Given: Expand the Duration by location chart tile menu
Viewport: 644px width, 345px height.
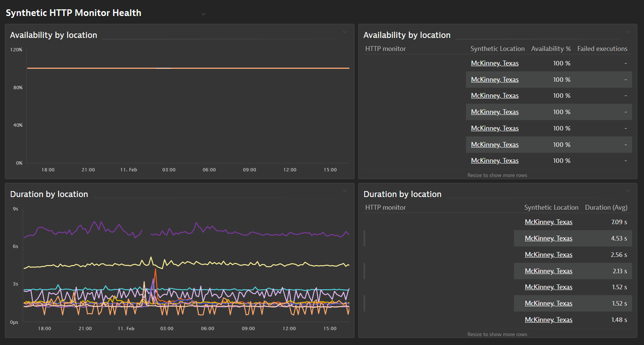Looking at the screenshot, I should (x=345, y=191).
